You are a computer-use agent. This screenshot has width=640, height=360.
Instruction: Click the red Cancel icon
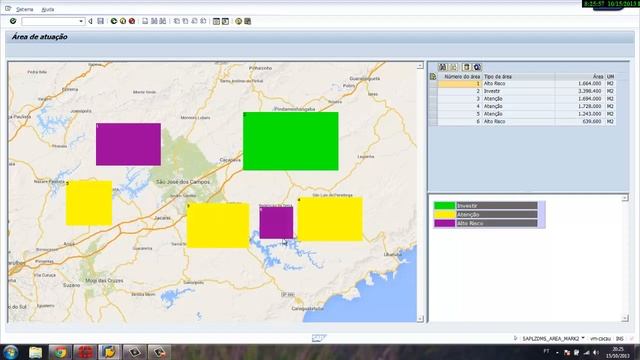(x=132, y=21)
